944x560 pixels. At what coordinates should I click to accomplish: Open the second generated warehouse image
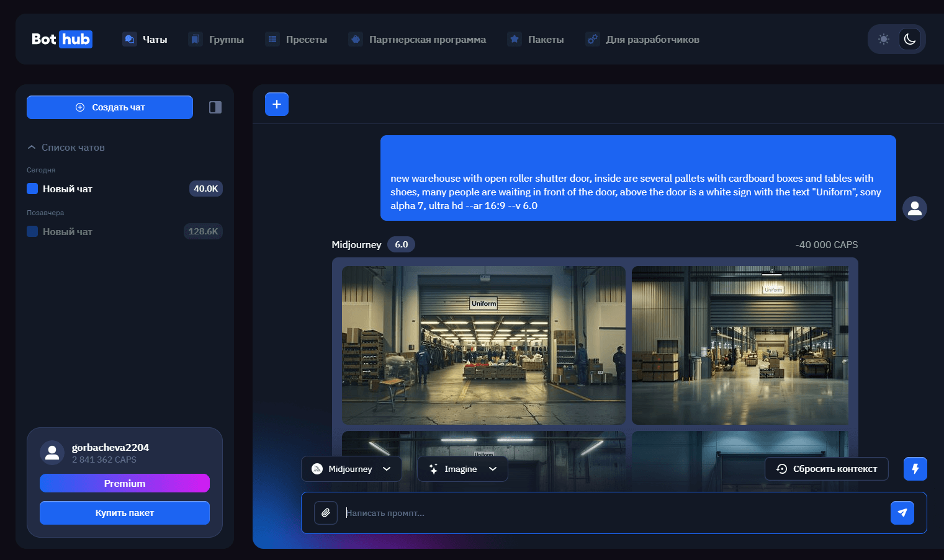740,345
